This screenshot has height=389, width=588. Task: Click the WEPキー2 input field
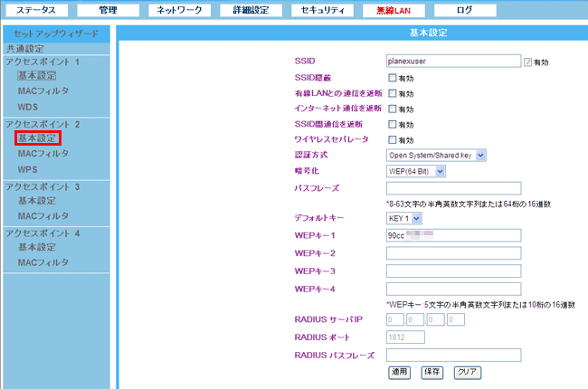tap(453, 253)
